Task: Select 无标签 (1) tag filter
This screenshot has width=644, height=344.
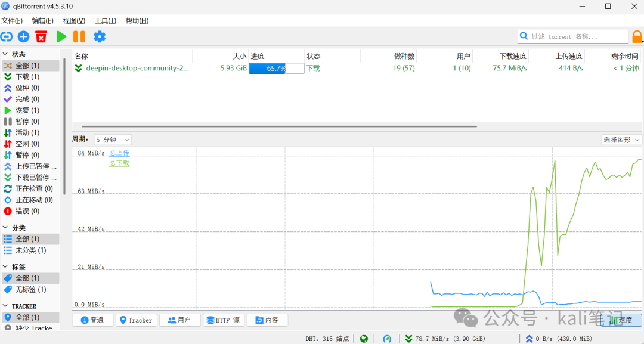Action: pos(30,289)
